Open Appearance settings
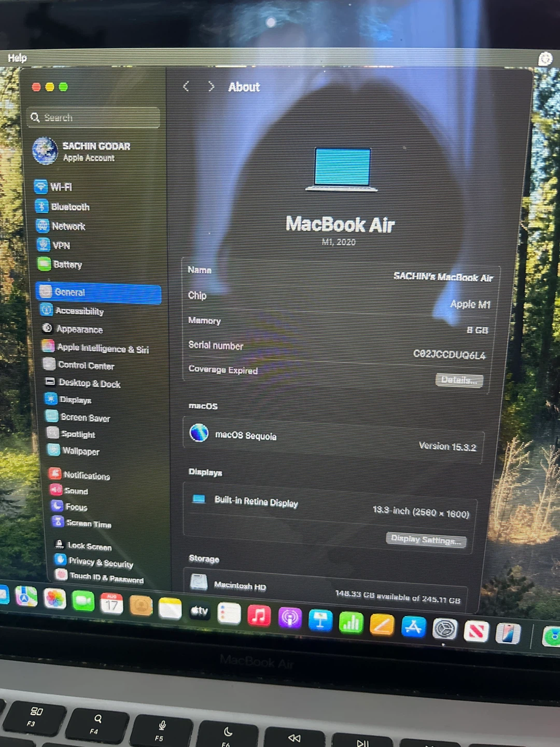Screen dimensions: 560x747 point(73,329)
